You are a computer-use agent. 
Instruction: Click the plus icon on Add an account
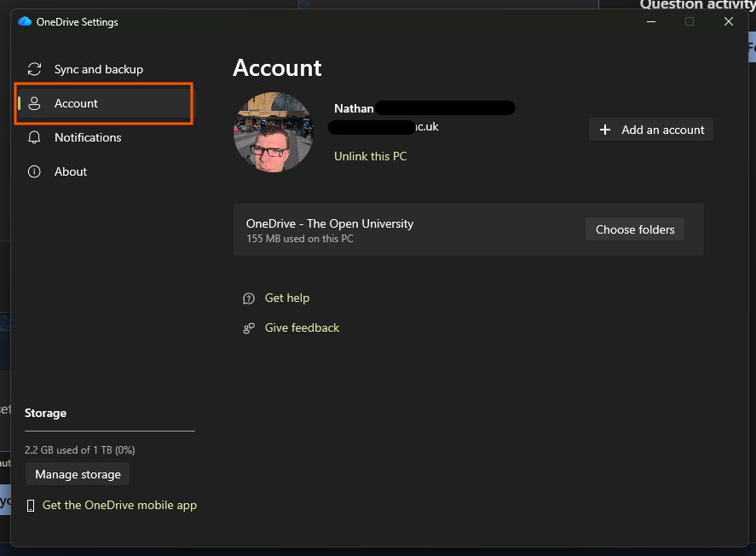coord(605,130)
